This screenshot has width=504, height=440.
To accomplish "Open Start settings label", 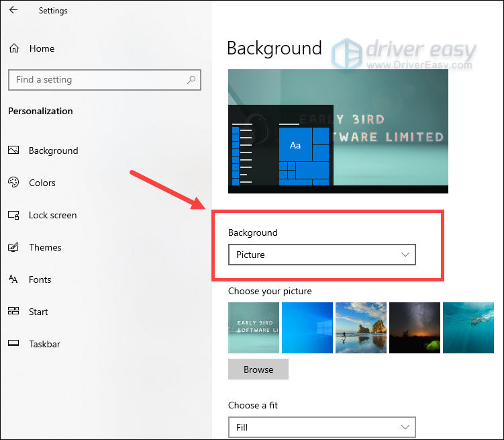I will pyautogui.click(x=38, y=312).
